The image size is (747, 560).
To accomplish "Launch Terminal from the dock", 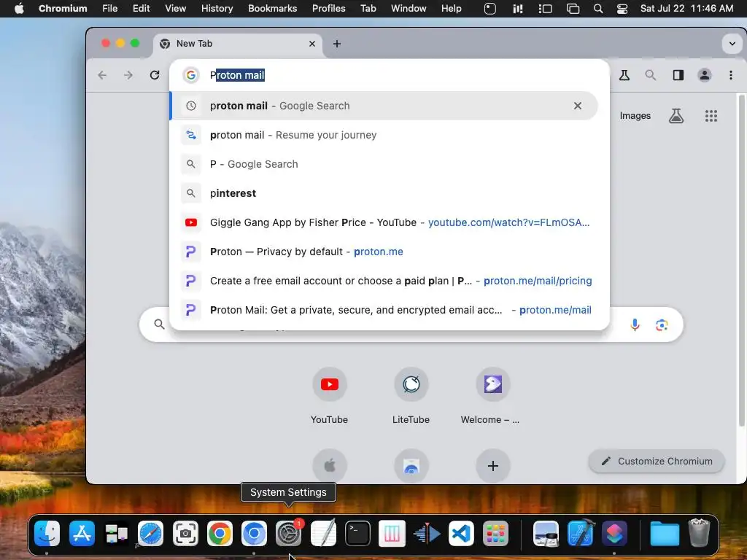I will (x=357, y=533).
